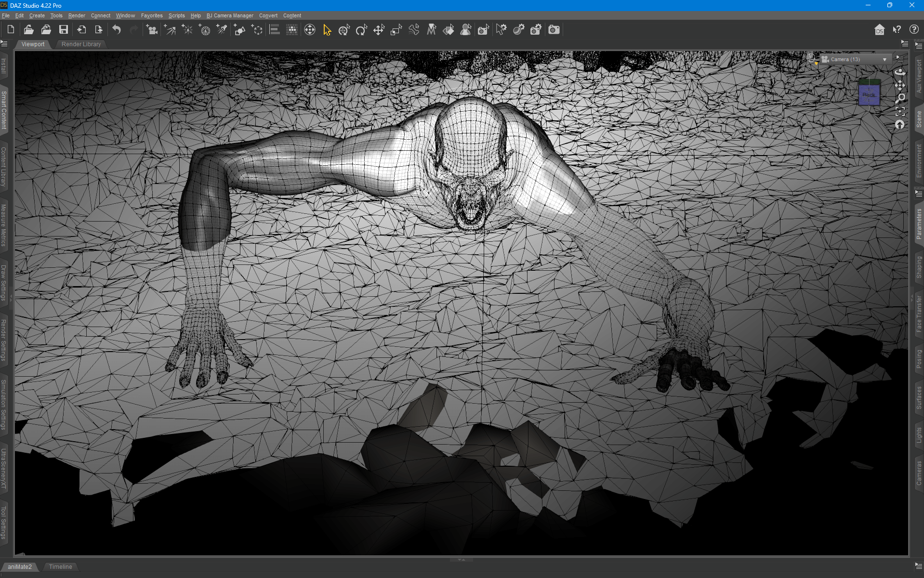Open the Window menu
The height and width of the screenshot is (578, 924).
tap(125, 15)
